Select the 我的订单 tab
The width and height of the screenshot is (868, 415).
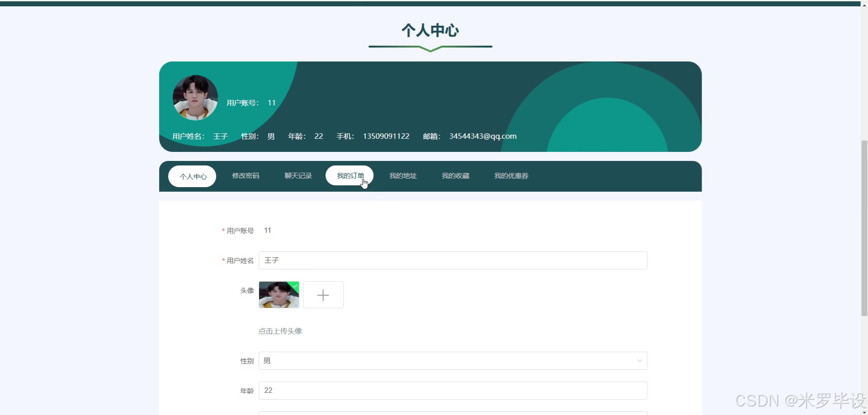(349, 175)
